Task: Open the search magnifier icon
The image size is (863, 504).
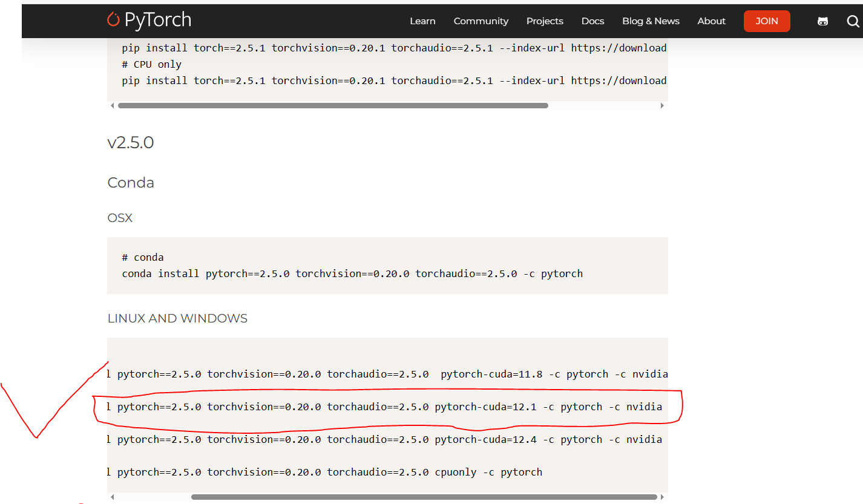Action: 853,21
